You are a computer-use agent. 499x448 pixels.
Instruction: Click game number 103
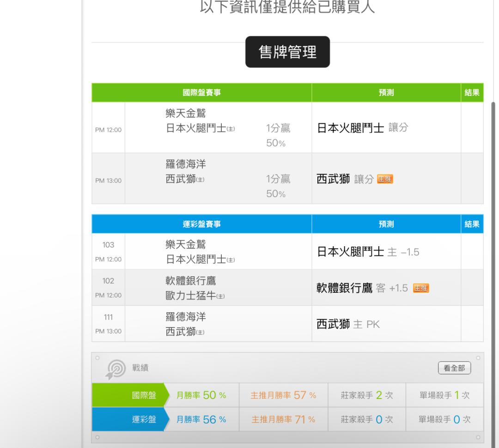108,245
